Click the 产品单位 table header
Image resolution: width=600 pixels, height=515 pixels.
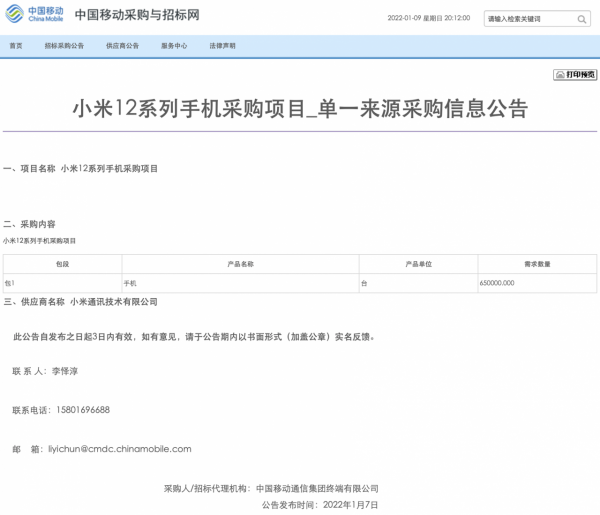419,264
